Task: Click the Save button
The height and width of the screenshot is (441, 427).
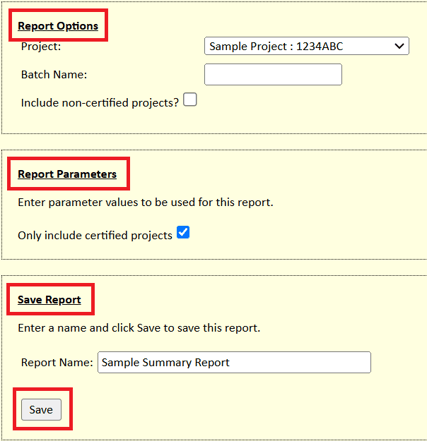Action: [41, 410]
